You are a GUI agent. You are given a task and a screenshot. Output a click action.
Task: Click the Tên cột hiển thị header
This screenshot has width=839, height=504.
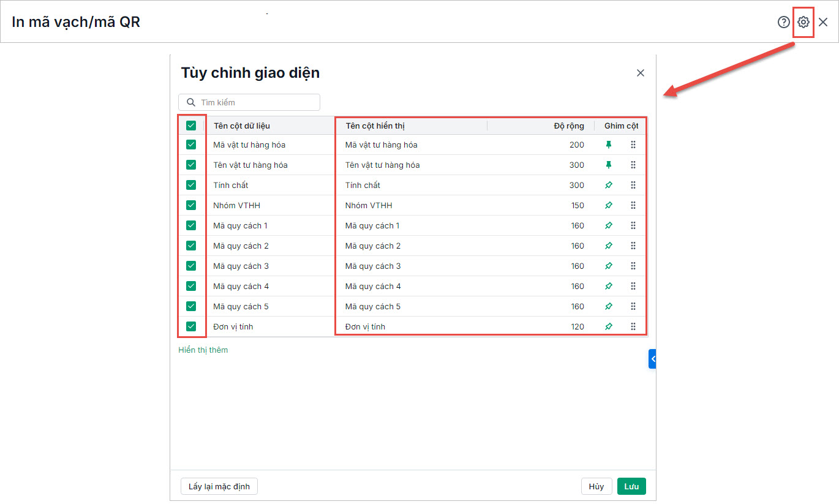click(x=375, y=126)
